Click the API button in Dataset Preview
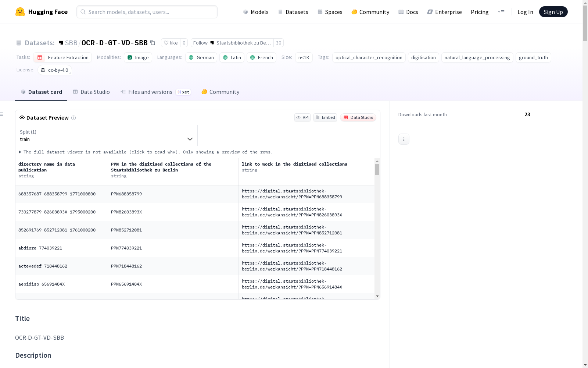The width and height of the screenshot is (588, 368). (302, 117)
